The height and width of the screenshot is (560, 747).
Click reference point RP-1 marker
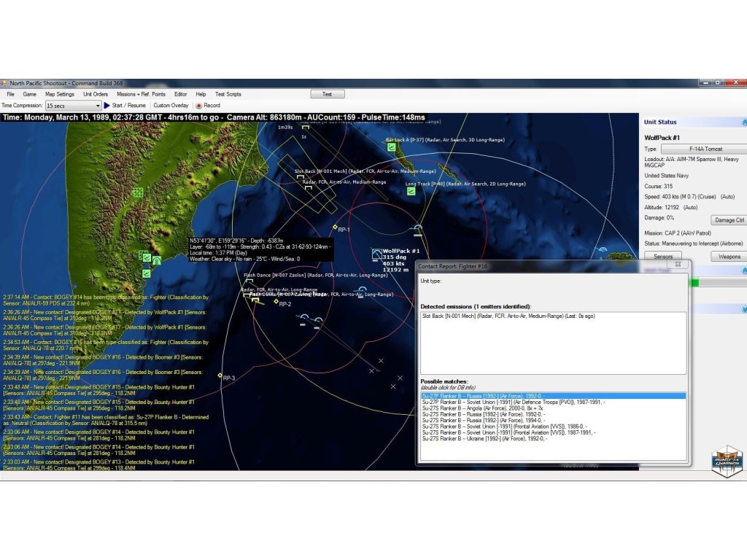[336, 227]
